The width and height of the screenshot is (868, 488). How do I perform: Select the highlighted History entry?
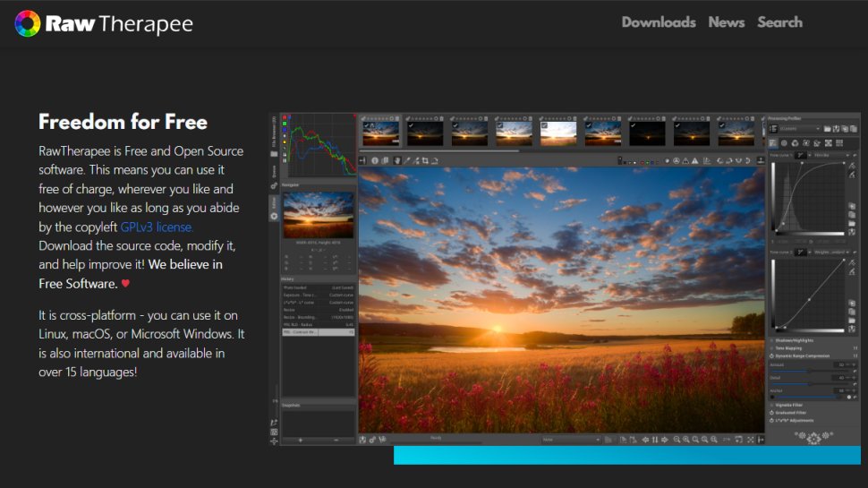click(x=319, y=332)
